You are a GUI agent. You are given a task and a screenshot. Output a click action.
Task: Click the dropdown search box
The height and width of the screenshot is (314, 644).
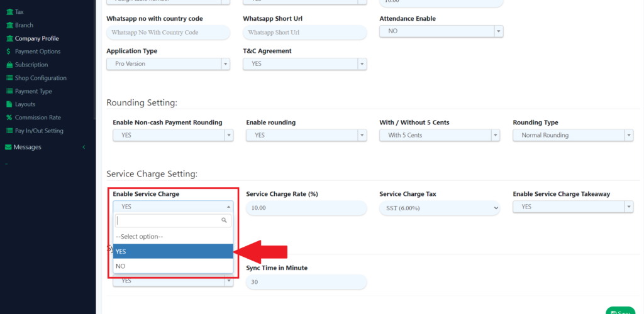[169, 220]
